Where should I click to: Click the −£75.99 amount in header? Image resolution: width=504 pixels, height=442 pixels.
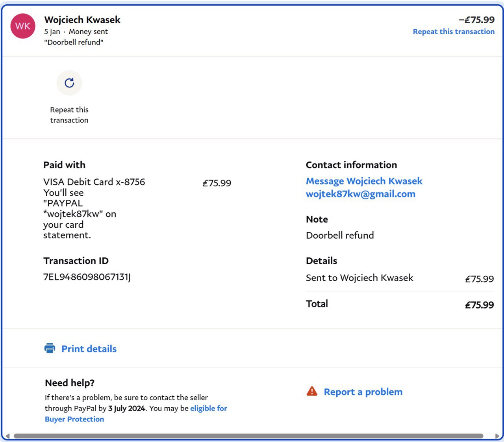[x=476, y=20]
